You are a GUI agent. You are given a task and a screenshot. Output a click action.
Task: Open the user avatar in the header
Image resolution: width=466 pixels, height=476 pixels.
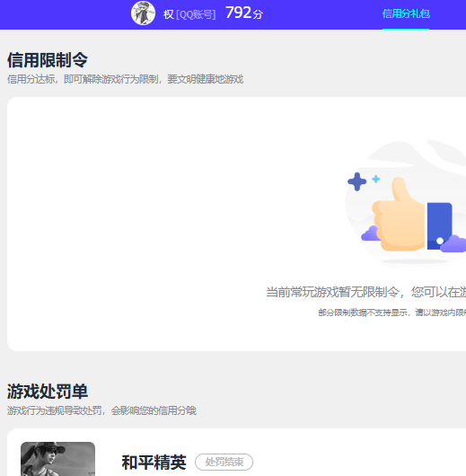(x=143, y=13)
